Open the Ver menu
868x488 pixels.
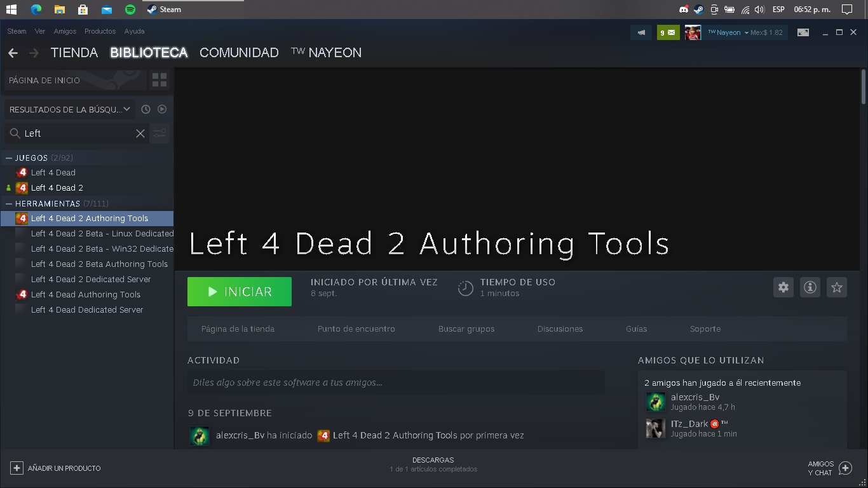(40, 31)
